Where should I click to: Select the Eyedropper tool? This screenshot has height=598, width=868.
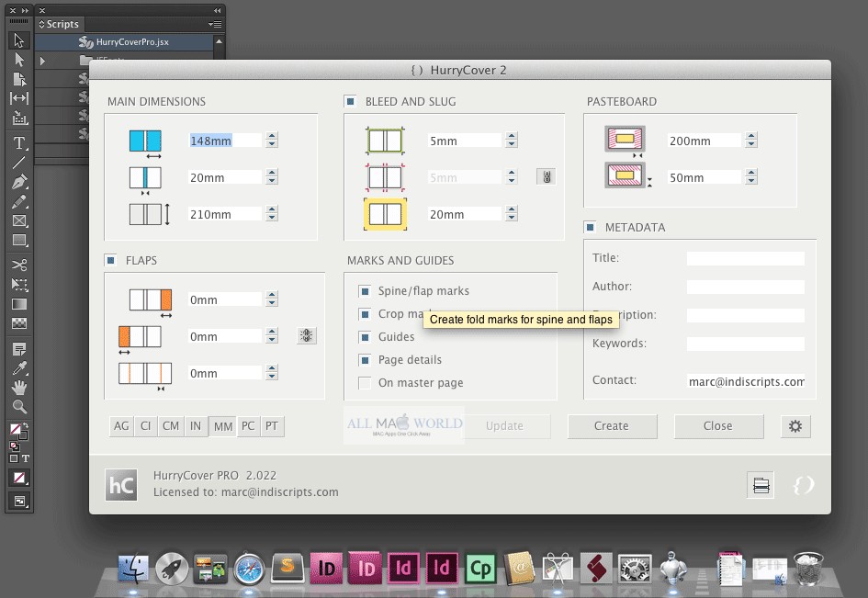(x=18, y=368)
